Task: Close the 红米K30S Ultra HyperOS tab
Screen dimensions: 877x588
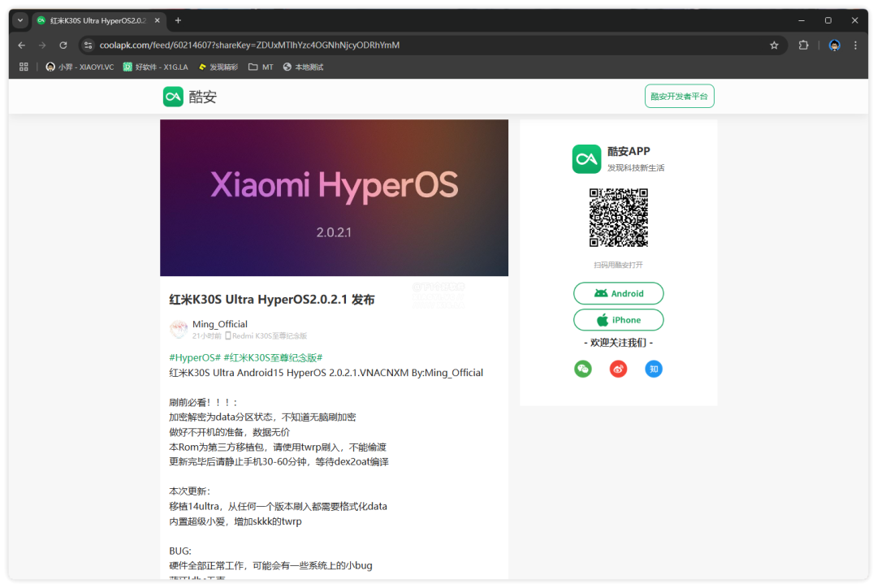Action: (x=158, y=20)
